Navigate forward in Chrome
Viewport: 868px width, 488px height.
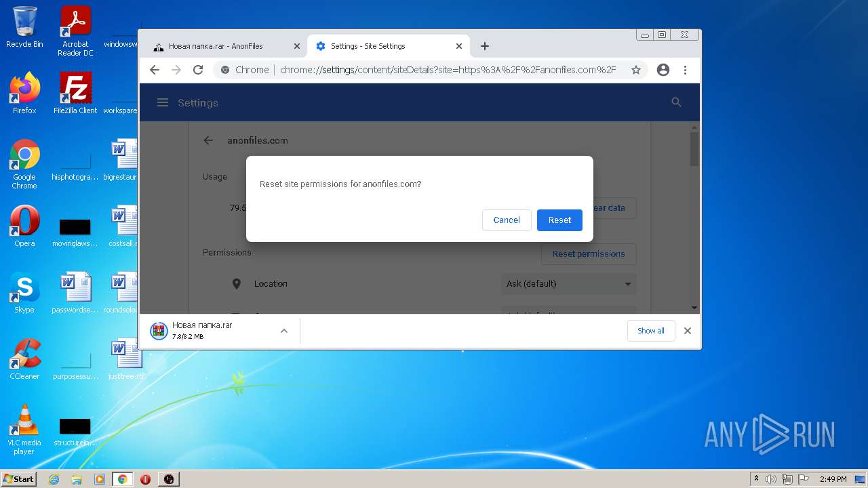tap(176, 70)
